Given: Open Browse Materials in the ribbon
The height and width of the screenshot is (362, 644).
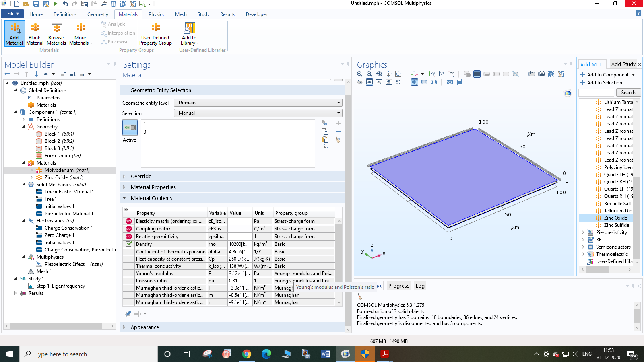Looking at the screenshot, I should (56, 33).
